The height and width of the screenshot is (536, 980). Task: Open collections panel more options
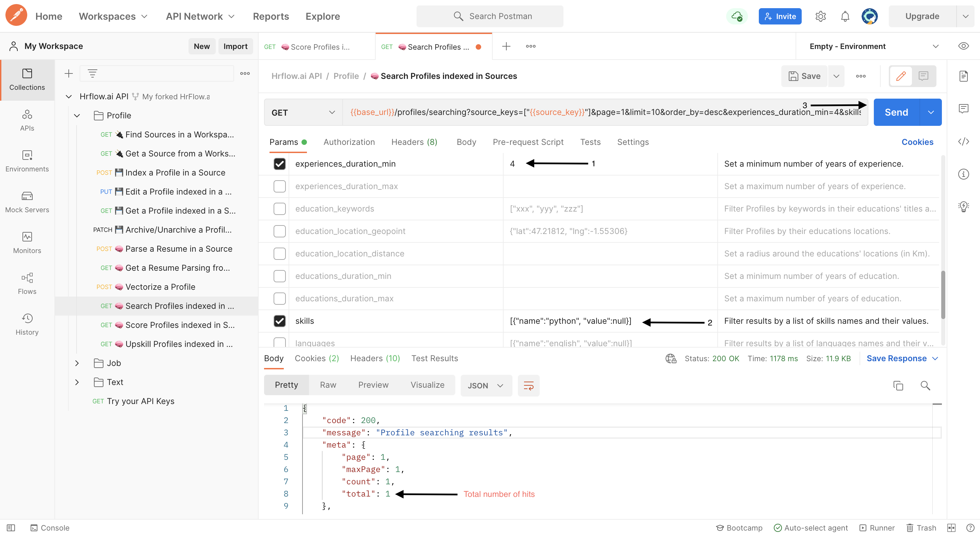[x=245, y=73]
